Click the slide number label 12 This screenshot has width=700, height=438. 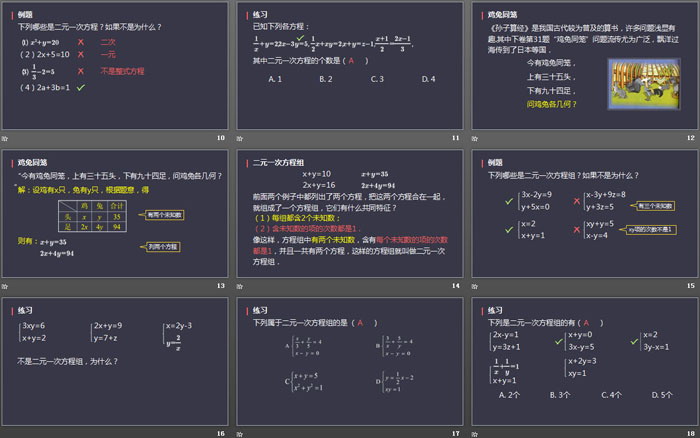pos(691,138)
